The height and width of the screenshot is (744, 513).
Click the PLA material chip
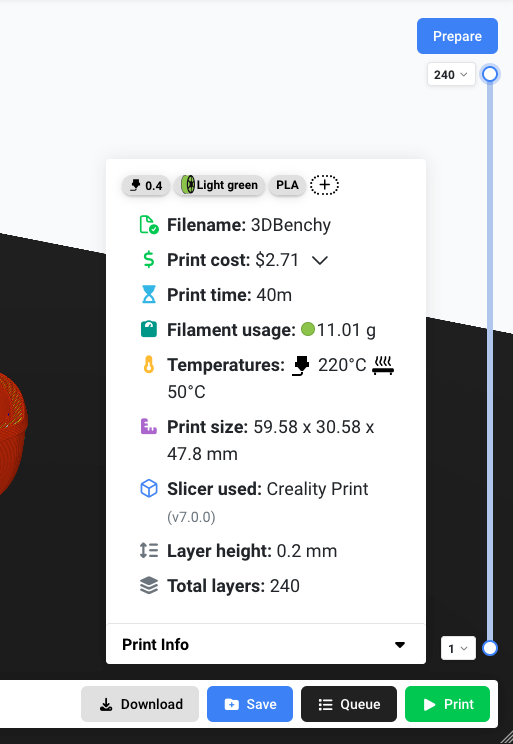[x=287, y=185]
